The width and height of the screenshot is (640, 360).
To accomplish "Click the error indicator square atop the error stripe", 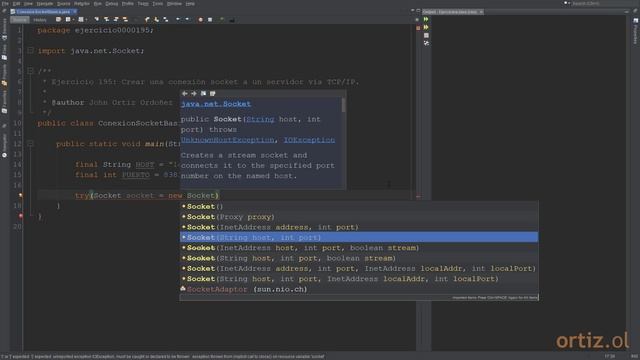I will [418, 28].
